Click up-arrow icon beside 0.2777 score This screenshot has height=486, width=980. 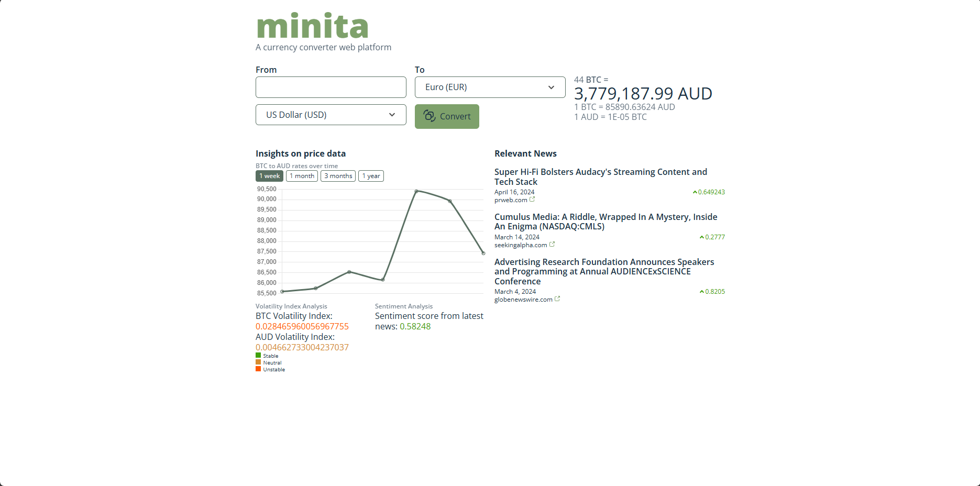702,237
